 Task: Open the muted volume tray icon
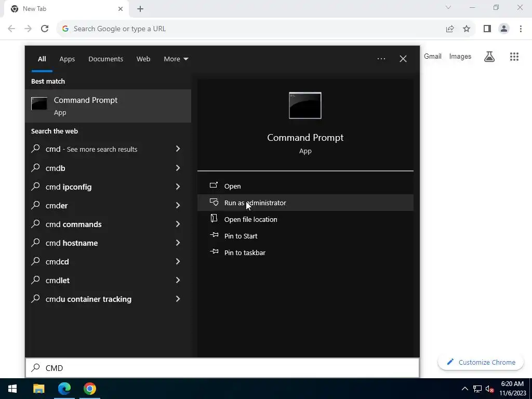pos(489,389)
